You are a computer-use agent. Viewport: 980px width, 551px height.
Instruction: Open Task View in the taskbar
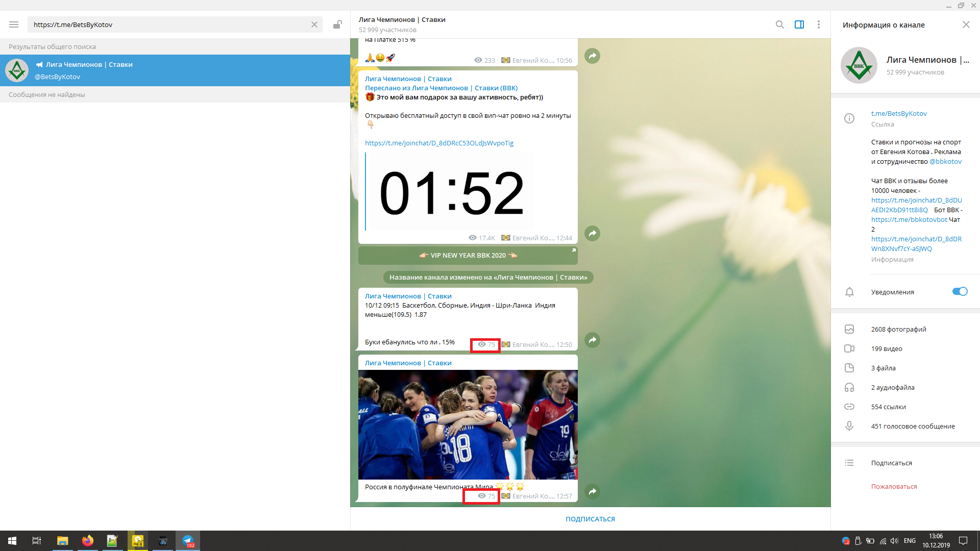pyautogui.click(x=37, y=541)
